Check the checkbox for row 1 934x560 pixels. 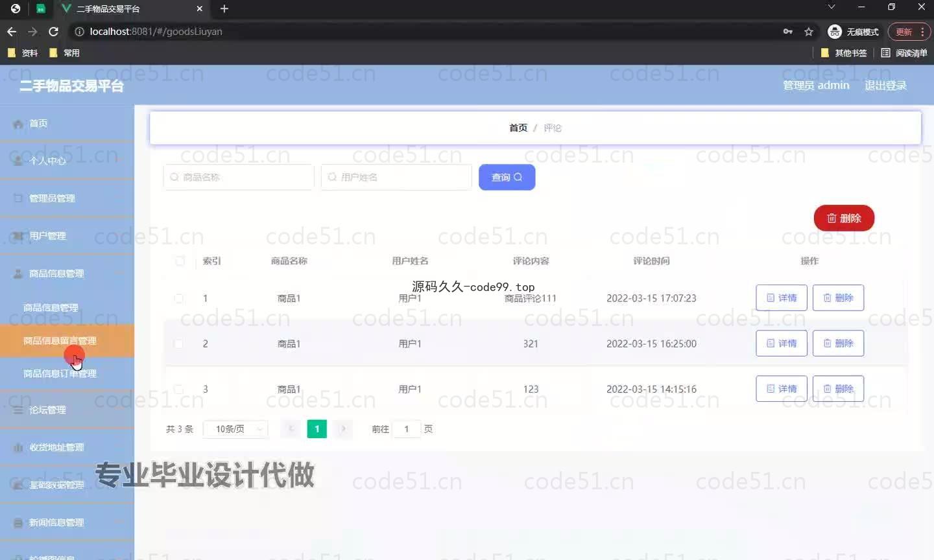179,298
